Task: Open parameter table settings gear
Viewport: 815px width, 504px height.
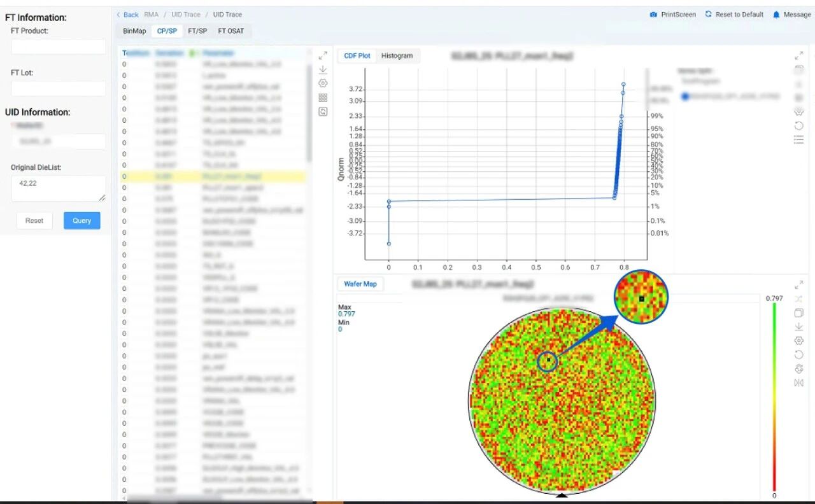Action: point(323,83)
